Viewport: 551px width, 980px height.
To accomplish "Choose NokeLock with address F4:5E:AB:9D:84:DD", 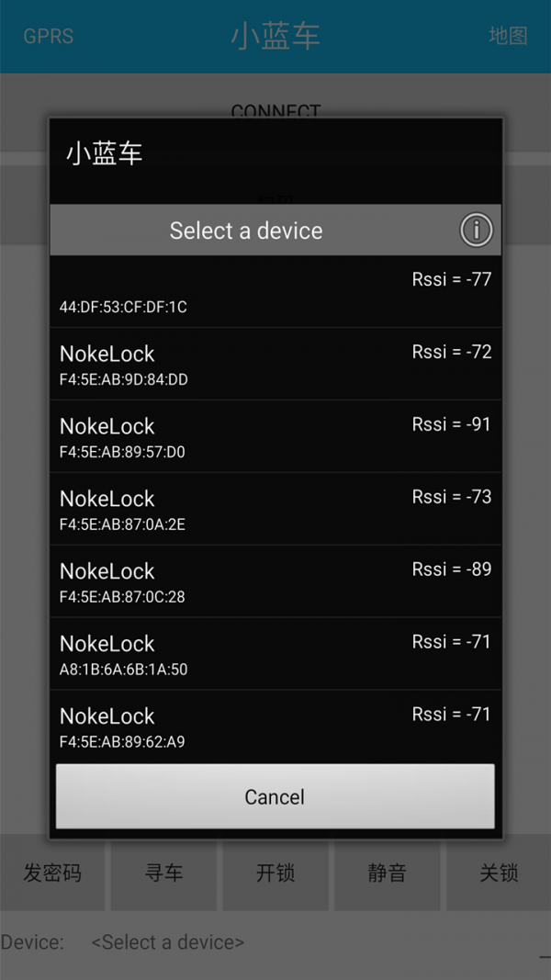I will tap(275, 365).
